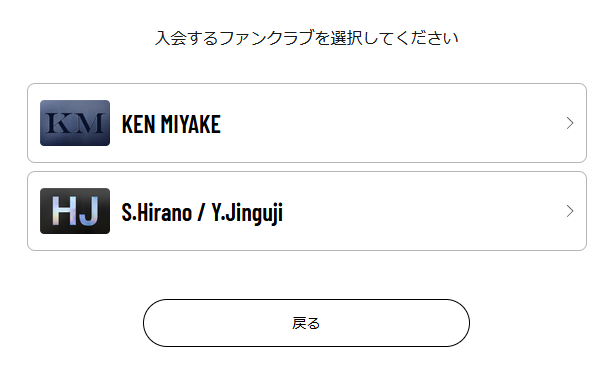
Task: Click the 入会するファンクラブを選択してください heading
Action: [x=306, y=38]
